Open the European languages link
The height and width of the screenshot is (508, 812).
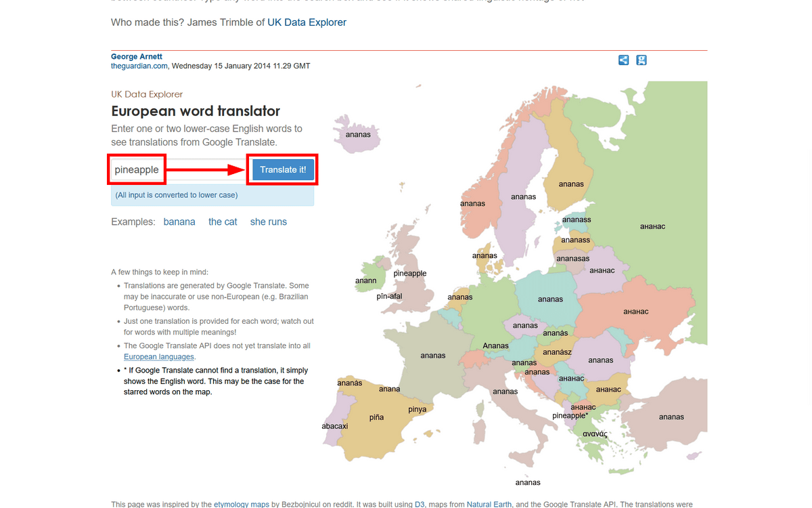pos(159,357)
